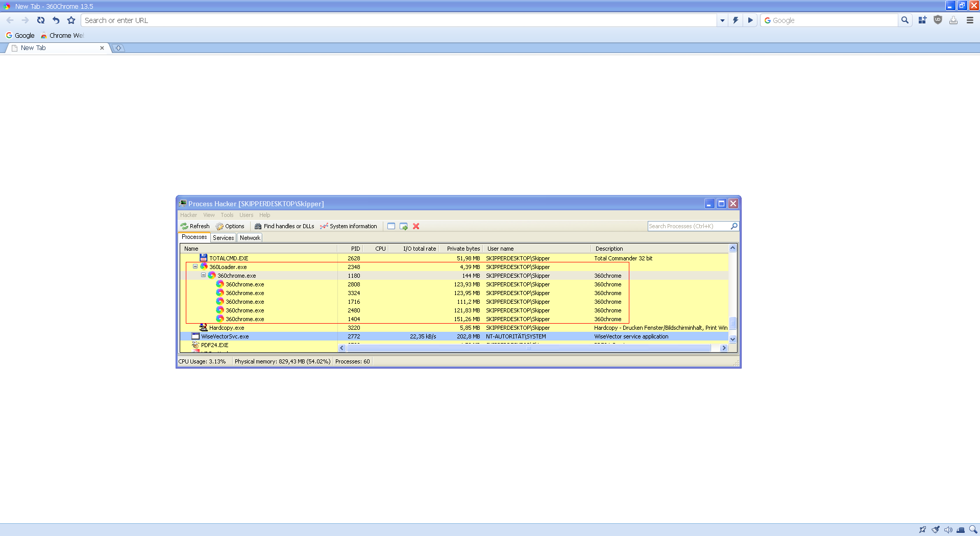Switch to the Processes tab
Screen dimensions: 980x536
click(x=194, y=237)
